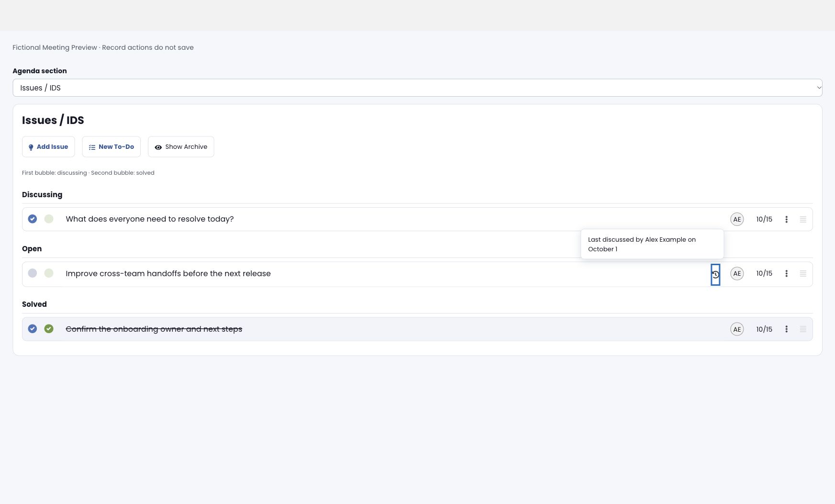835x504 pixels.
Task: Open the three-dot menu for 'Confirm the onboarding owner' issue
Action: [x=786, y=329]
